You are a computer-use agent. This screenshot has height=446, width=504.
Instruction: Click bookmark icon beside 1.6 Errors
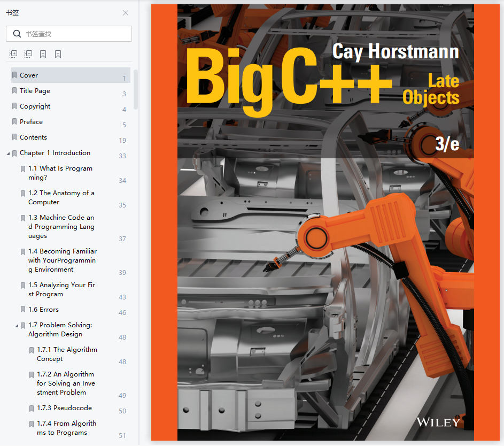23,310
